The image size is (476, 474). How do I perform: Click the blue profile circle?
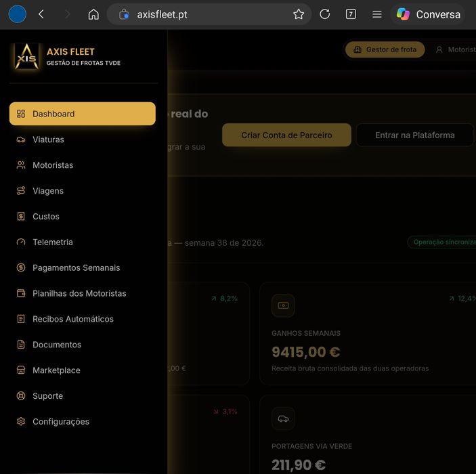click(x=18, y=14)
